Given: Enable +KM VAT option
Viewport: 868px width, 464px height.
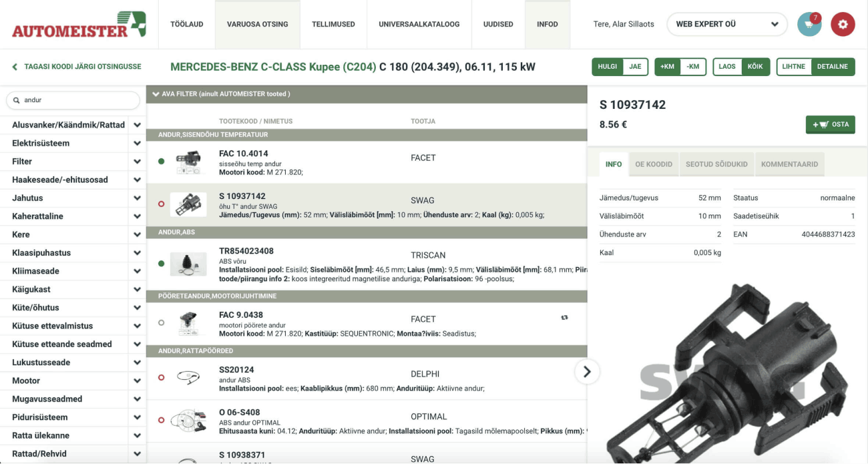Looking at the screenshot, I should pyautogui.click(x=667, y=67).
